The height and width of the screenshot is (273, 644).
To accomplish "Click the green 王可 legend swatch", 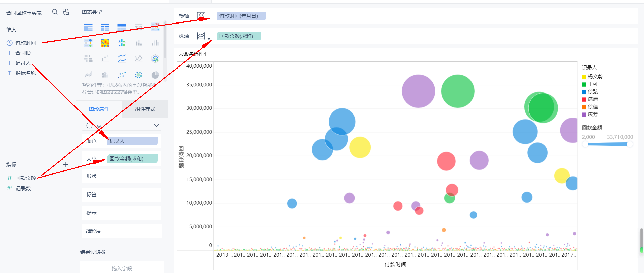I will (584, 84).
